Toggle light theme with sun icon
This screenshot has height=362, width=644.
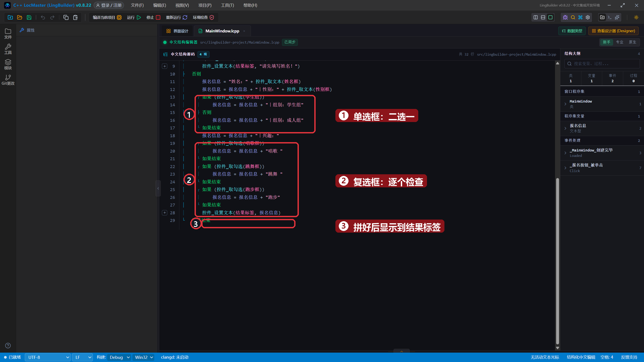point(636,17)
